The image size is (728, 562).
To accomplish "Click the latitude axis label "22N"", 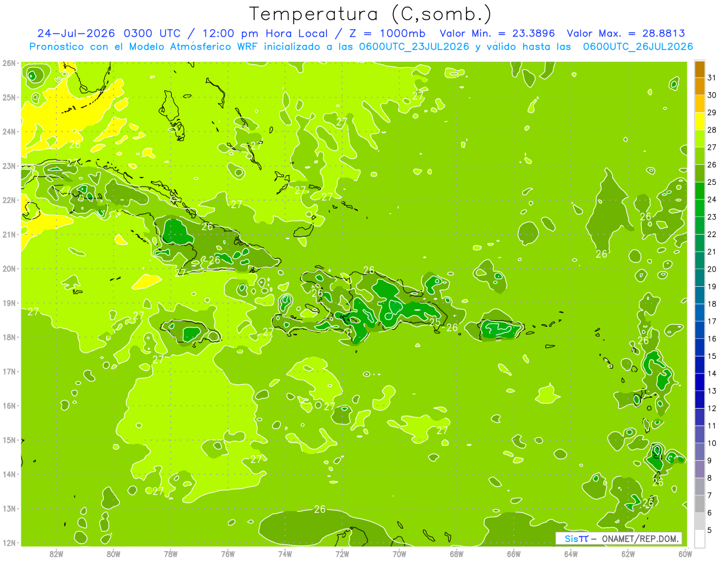I will pyautogui.click(x=9, y=200).
